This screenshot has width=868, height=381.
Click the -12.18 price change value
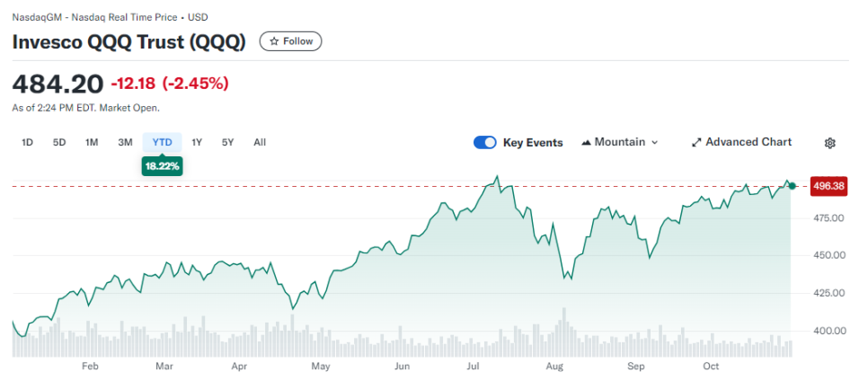click(134, 84)
